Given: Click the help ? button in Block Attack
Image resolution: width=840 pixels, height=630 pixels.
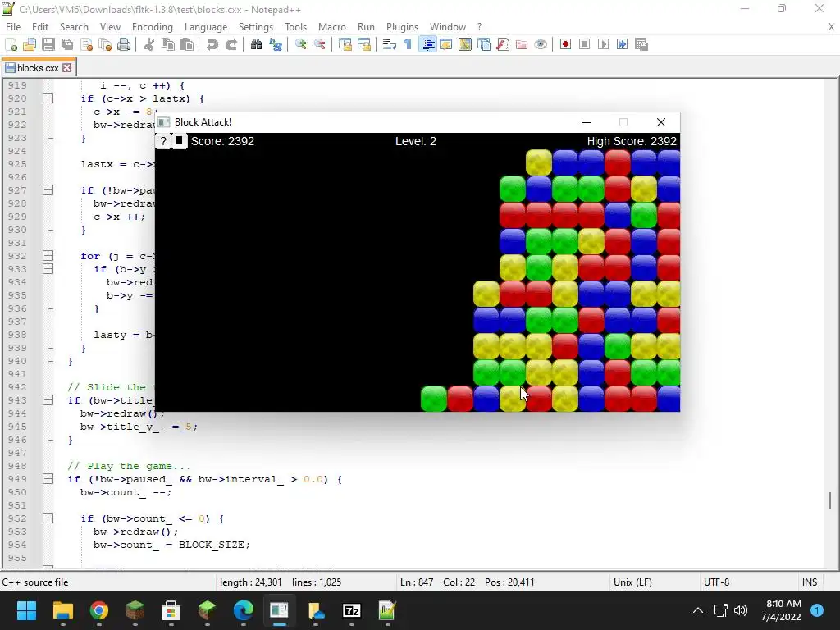Looking at the screenshot, I should 163,141.
